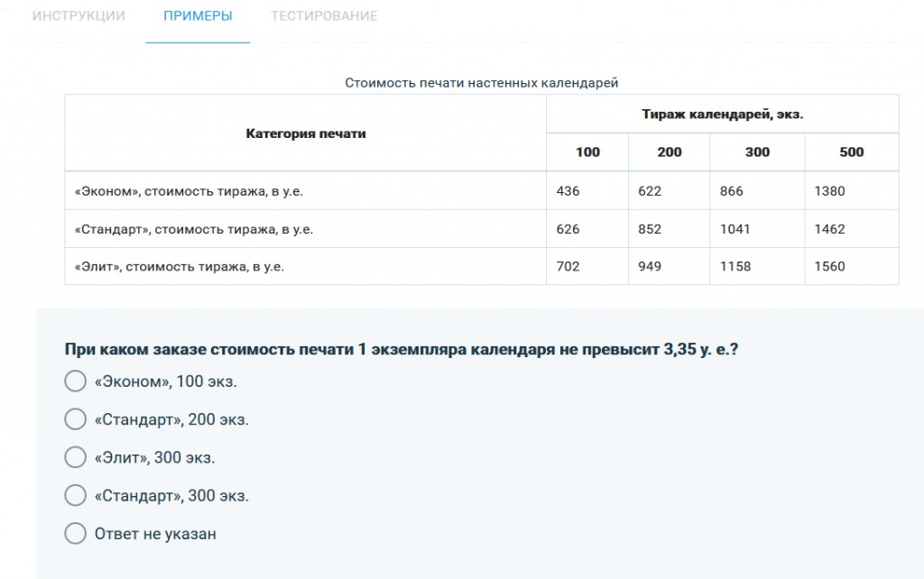Click cell value 1560
The height and width of the screenshot is (579, 924).
(830, 266)
